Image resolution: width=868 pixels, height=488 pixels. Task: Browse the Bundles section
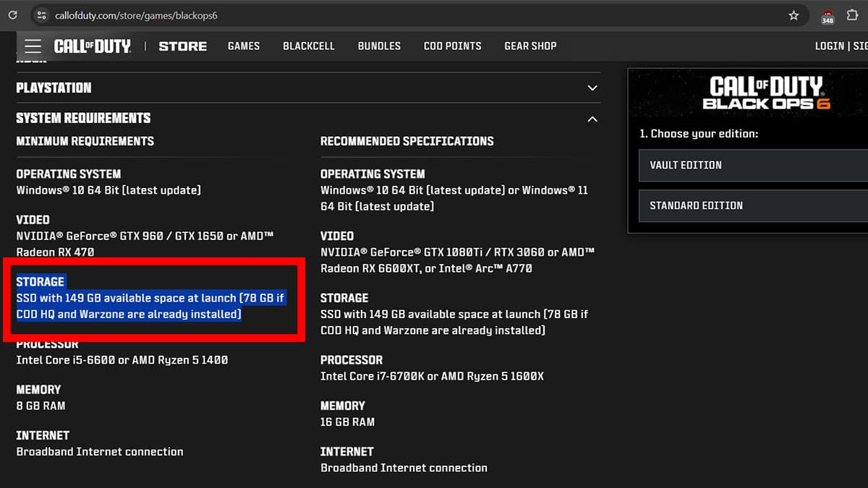(379, 46)
